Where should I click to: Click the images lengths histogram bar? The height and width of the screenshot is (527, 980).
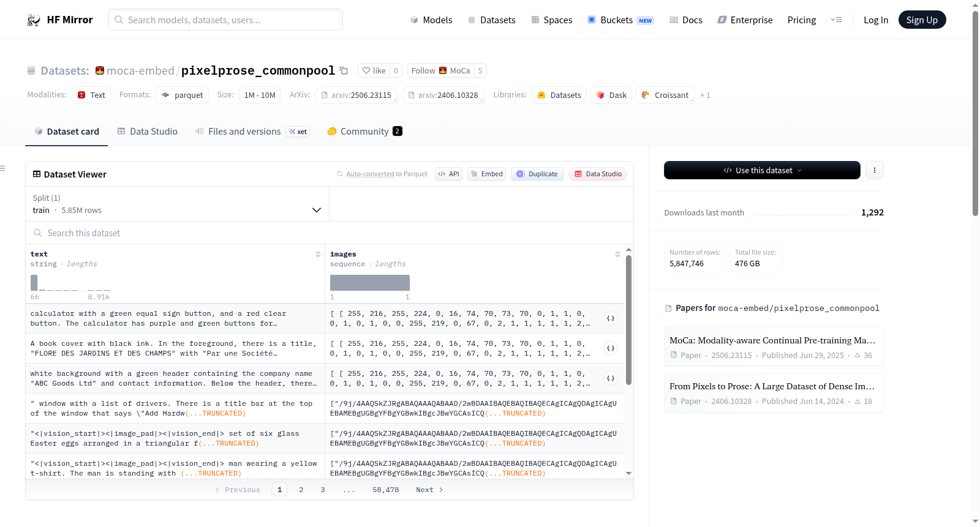click(x=370, y=282)
